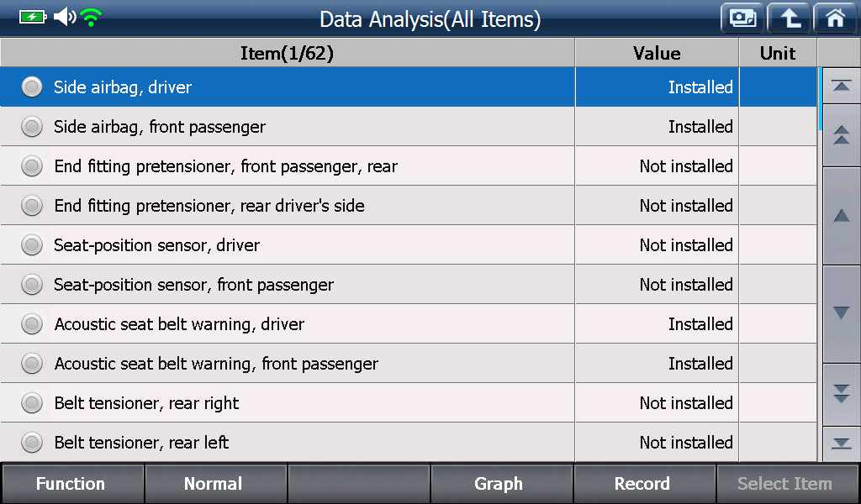Select radio button for Seat-position sensor, driver
861x504 pixels.
pos(32,245)
